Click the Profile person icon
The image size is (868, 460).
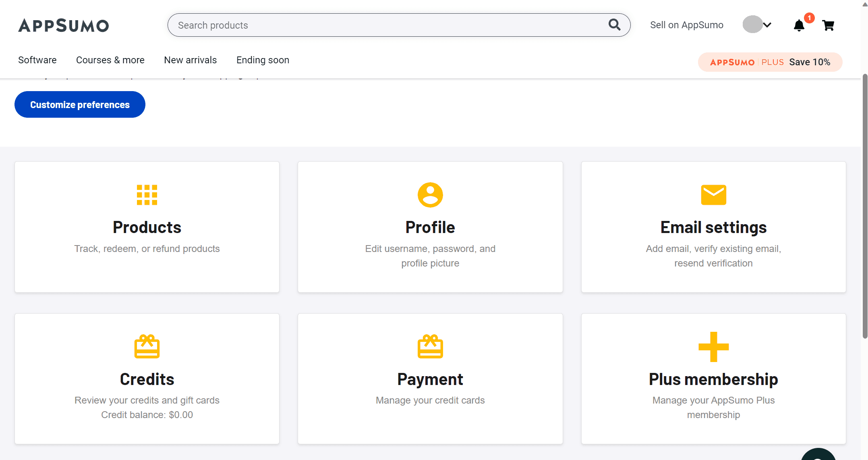430,195
